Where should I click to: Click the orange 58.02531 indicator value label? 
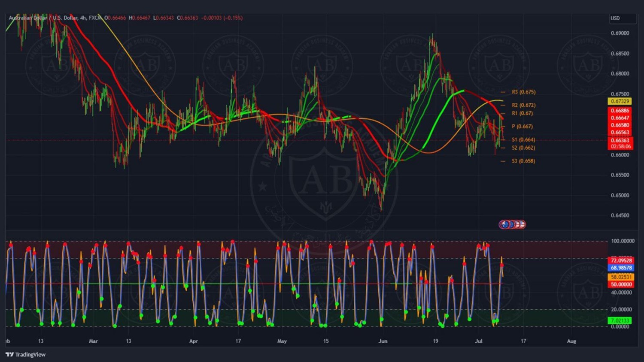coord(621,277)
